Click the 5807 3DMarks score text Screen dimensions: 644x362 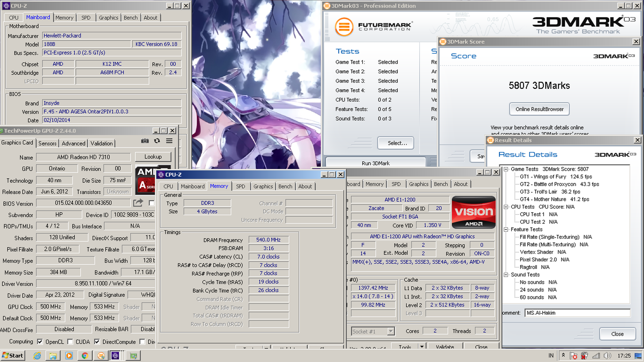pyautogui.click(x=539, y=86)
